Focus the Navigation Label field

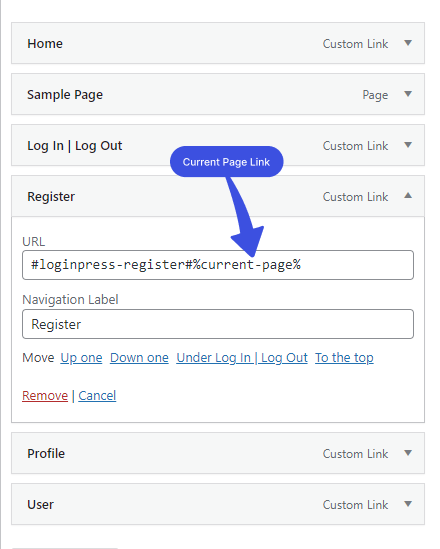[x=218, y=324]
